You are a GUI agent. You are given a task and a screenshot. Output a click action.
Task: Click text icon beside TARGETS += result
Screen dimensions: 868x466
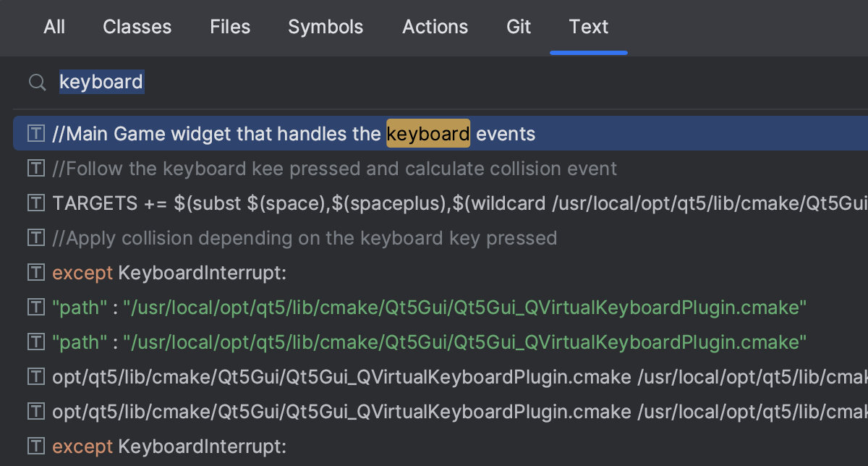pos(35,203)
